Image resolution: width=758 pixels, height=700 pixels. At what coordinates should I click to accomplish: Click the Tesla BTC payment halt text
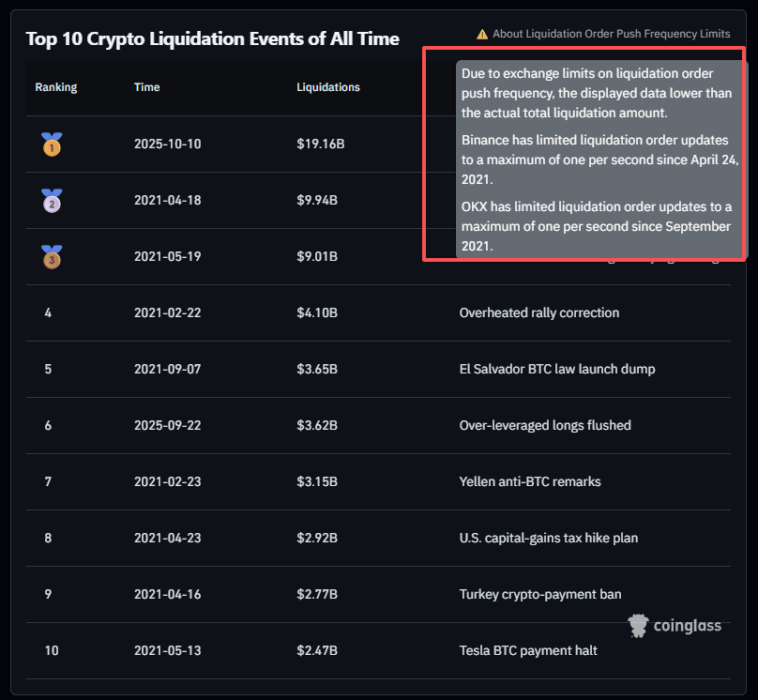528,650
